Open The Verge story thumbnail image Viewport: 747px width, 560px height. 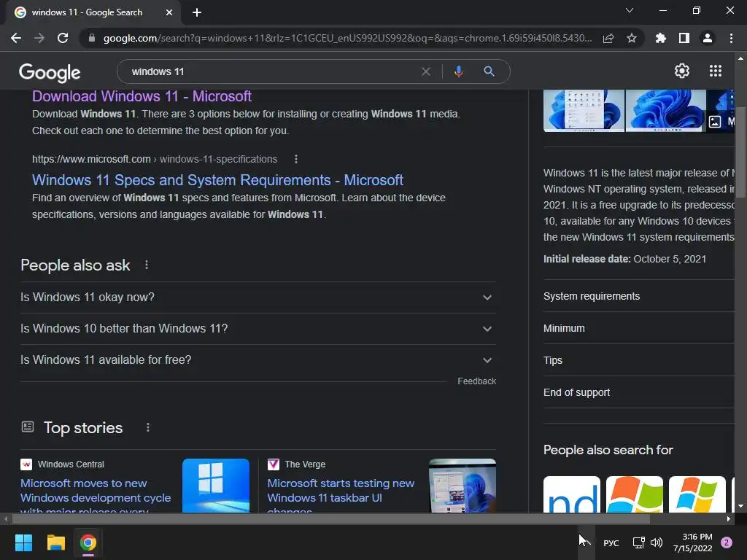[462, 486]
